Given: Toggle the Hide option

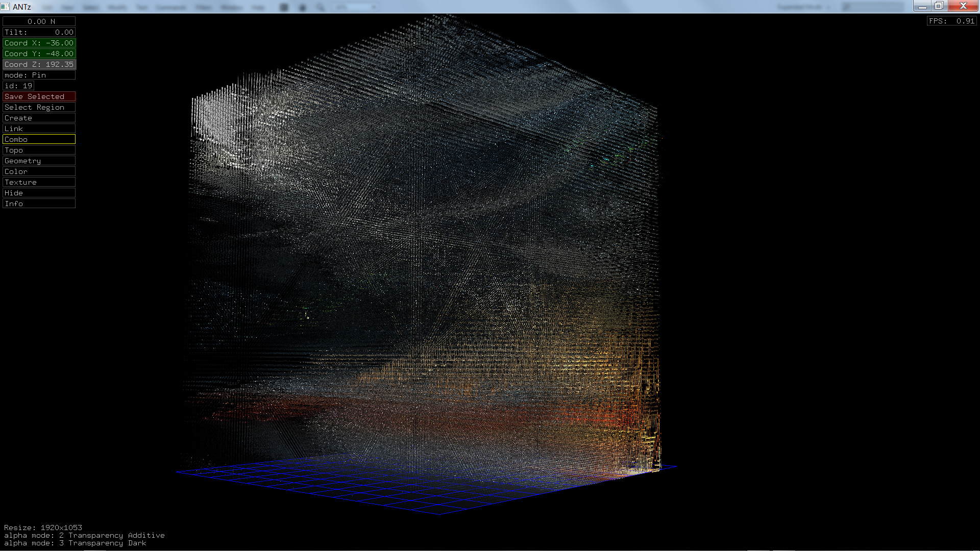Looking at the screenshot, I should [39, 193].
